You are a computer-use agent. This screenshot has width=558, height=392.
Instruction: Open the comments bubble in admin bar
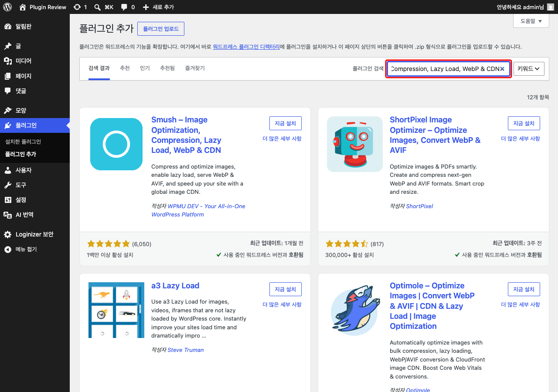click(x=124, y=7)
